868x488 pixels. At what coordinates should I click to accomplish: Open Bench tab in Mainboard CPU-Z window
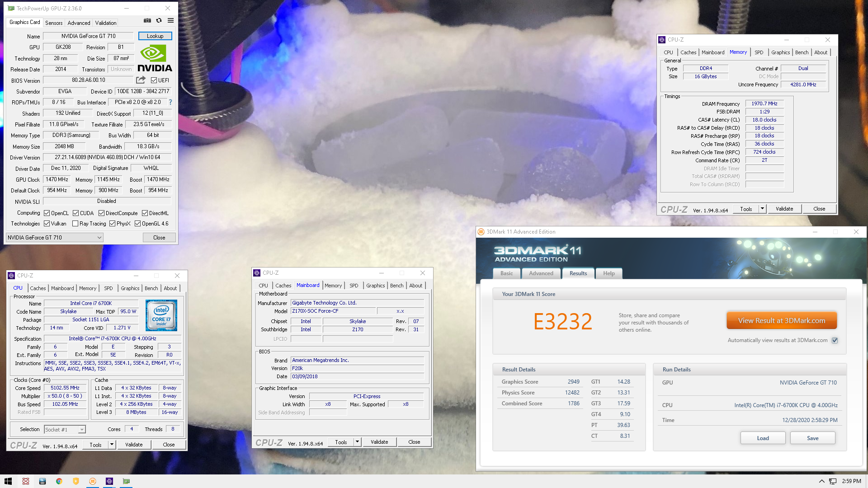396,286
